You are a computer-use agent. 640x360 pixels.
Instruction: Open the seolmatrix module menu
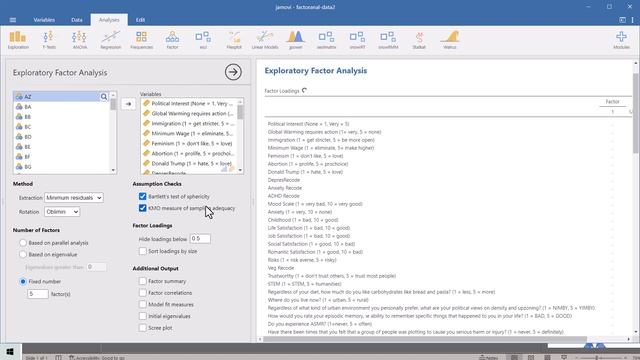click(x=326, y=40)
